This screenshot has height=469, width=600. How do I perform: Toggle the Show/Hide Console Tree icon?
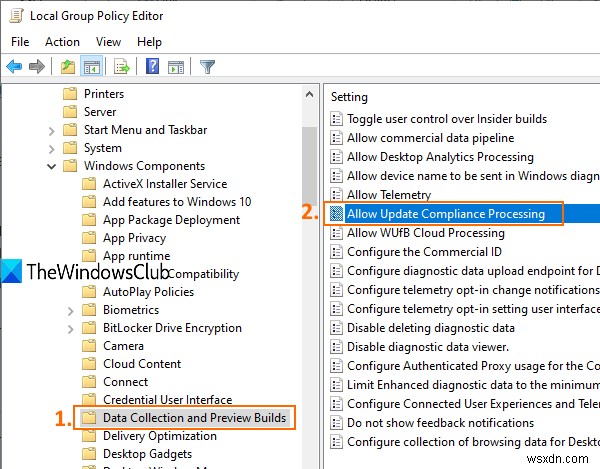tap(90, 67)
